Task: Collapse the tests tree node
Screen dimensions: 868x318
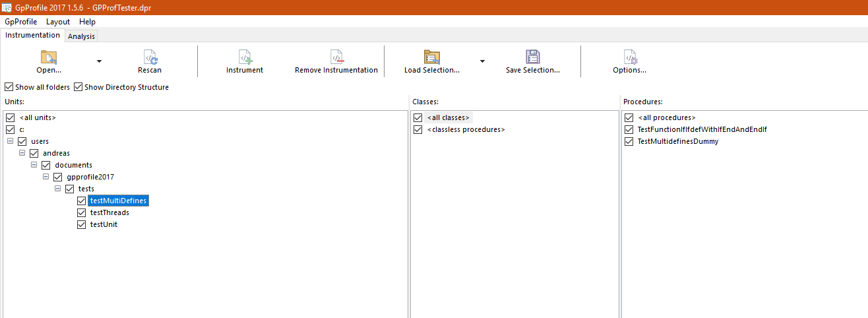Action: click(x=57, y=189)
